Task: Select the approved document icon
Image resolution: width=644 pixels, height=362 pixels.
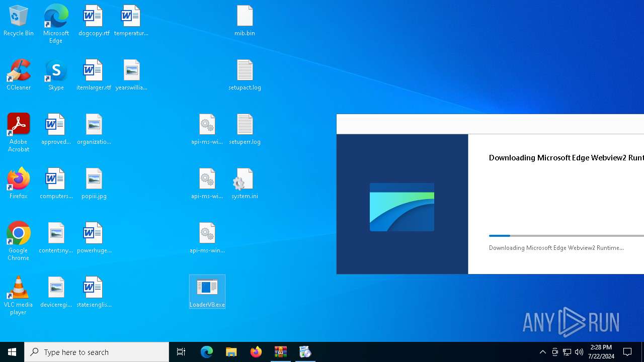Action: [56, 130]
